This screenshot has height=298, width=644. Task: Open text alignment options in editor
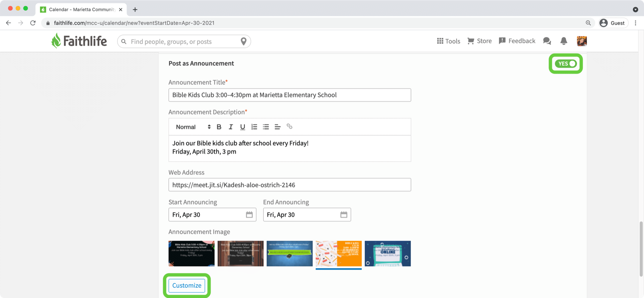point(277,127)
